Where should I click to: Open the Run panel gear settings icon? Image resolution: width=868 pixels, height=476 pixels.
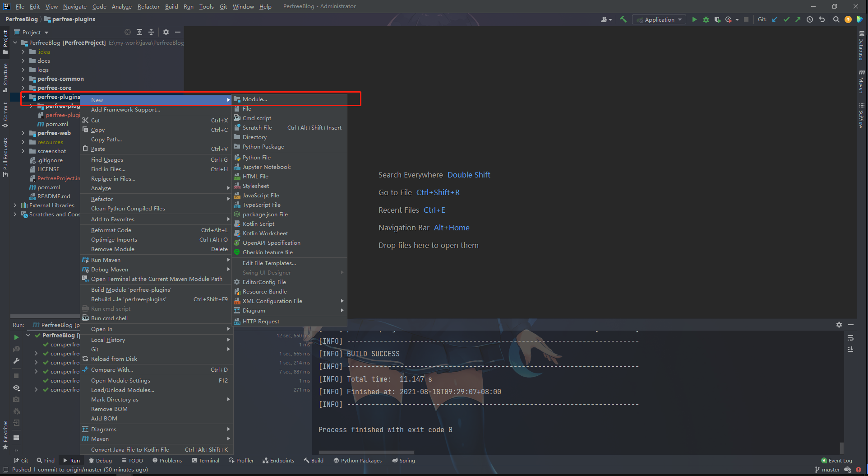click(x=839, y=325)
